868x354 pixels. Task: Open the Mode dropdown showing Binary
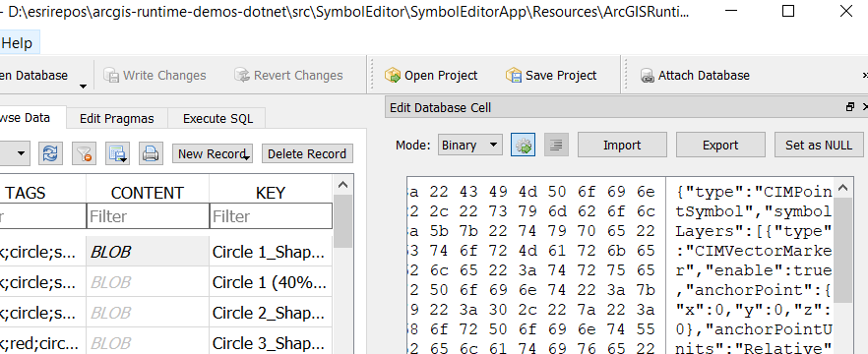click(x=470, y=145)
